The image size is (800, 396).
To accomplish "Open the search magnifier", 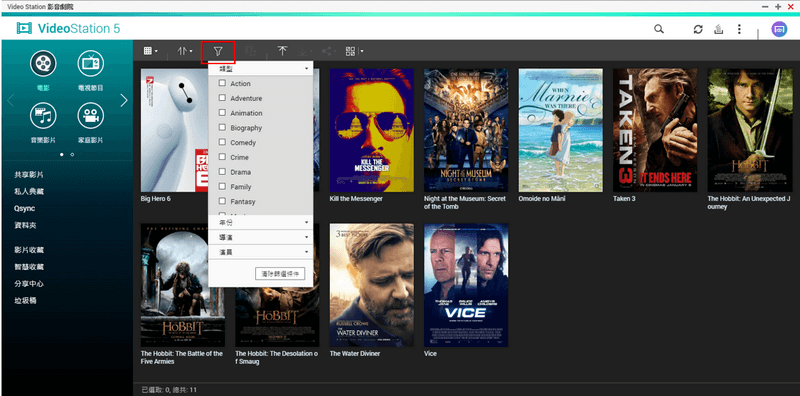I will click(x=659, y=29).
